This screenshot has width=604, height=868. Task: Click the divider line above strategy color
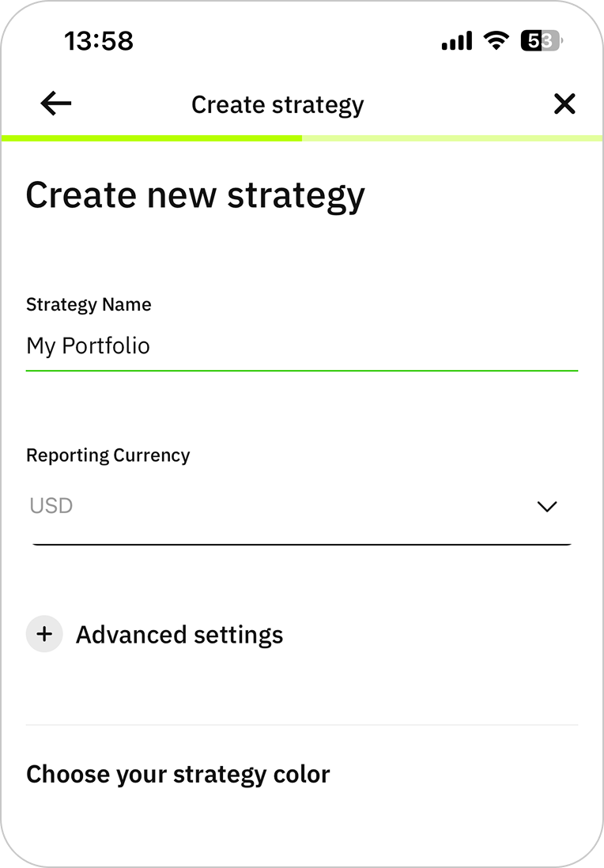click(x=302, y=725)
